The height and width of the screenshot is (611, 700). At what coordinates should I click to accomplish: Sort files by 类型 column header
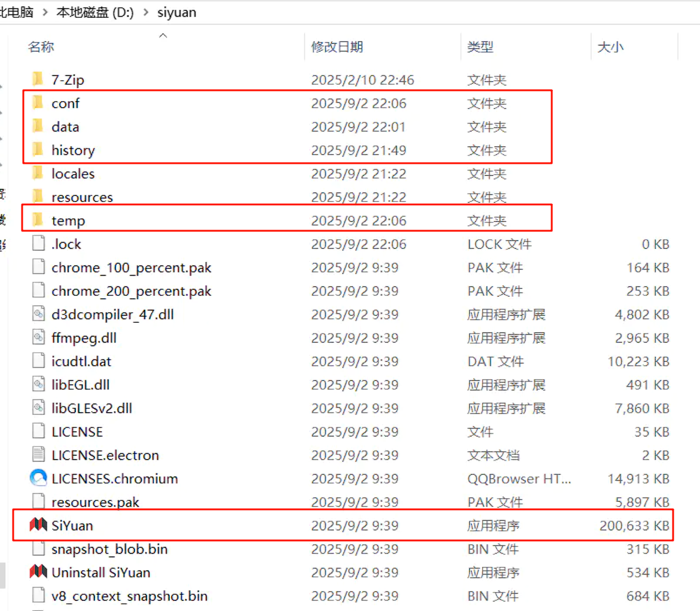point(481,47)
